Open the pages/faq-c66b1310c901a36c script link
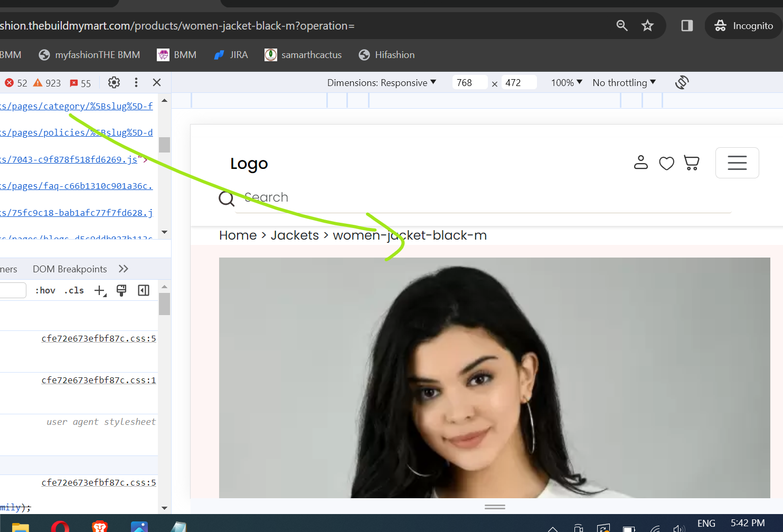Screen dimensions: 783x532 [x=77, y=186]
